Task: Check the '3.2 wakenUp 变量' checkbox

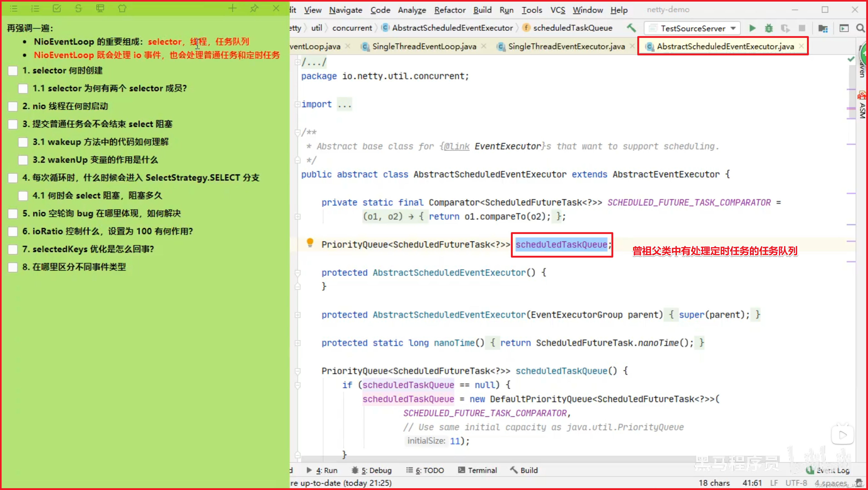Action: (23, 160)
